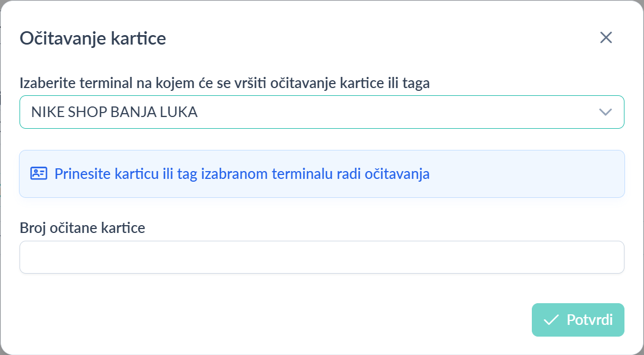Click the ID card icon in info banner
Viewport: 644px width, 355px height.
click(39, 173)
